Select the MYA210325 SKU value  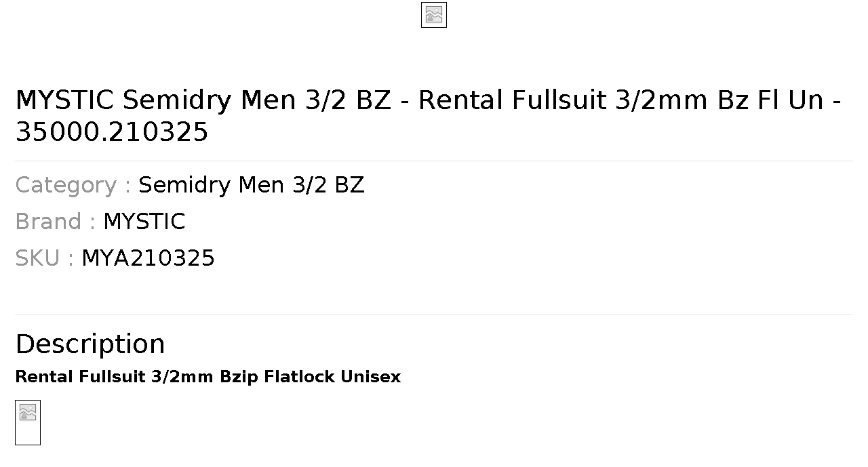click(x=149, y=258)
